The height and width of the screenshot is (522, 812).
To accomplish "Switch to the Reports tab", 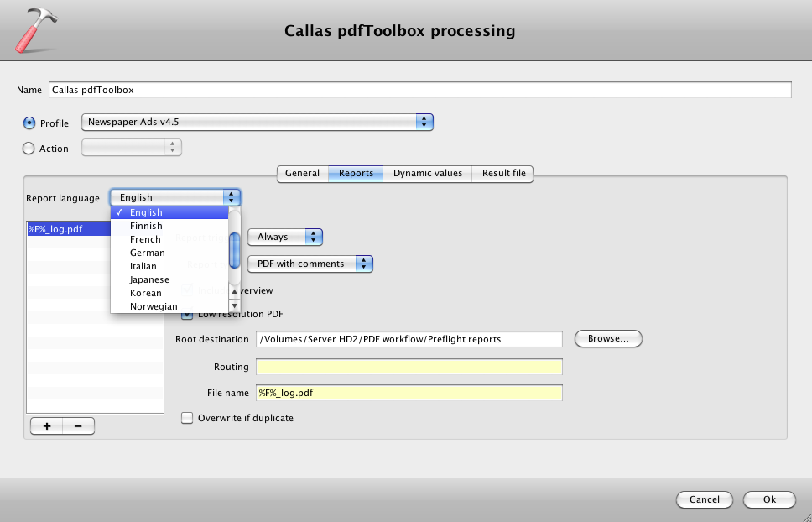I will click(x=356, y=174).
